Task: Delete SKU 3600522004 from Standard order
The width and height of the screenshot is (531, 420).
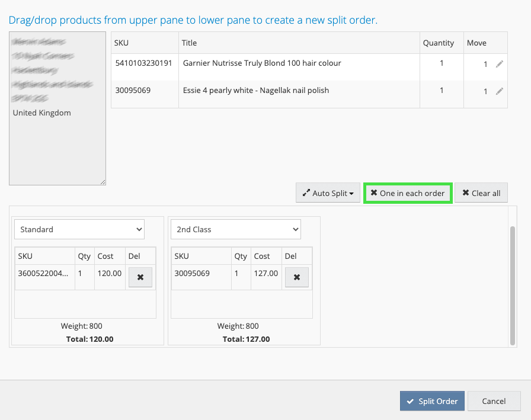Action: (140, 277)
